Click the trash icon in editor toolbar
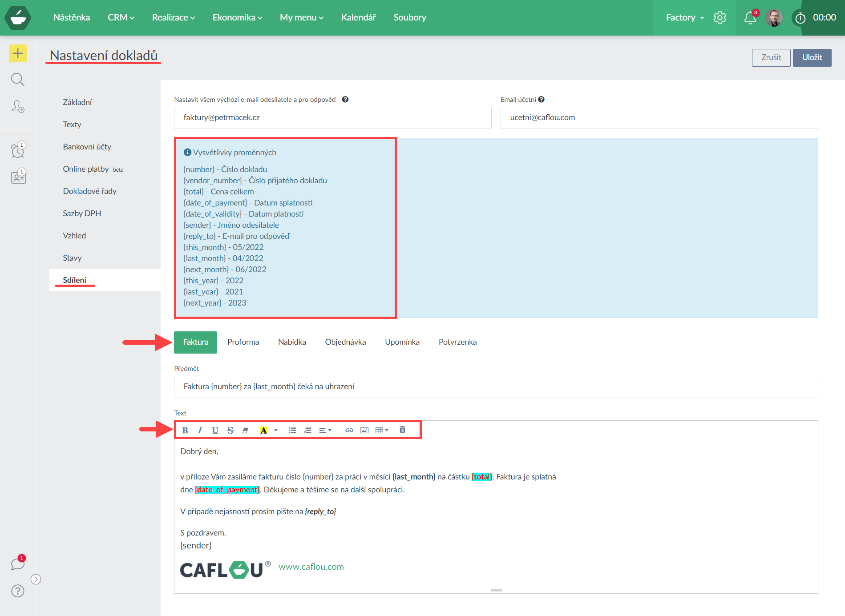The width and height of the screenshot is (845, 616). coord(402,430)
